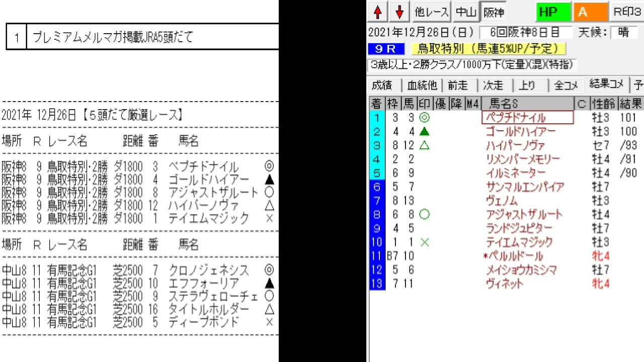Click the green HP button
Viewport: 644px width, 362px height.
tap(553, 12)
